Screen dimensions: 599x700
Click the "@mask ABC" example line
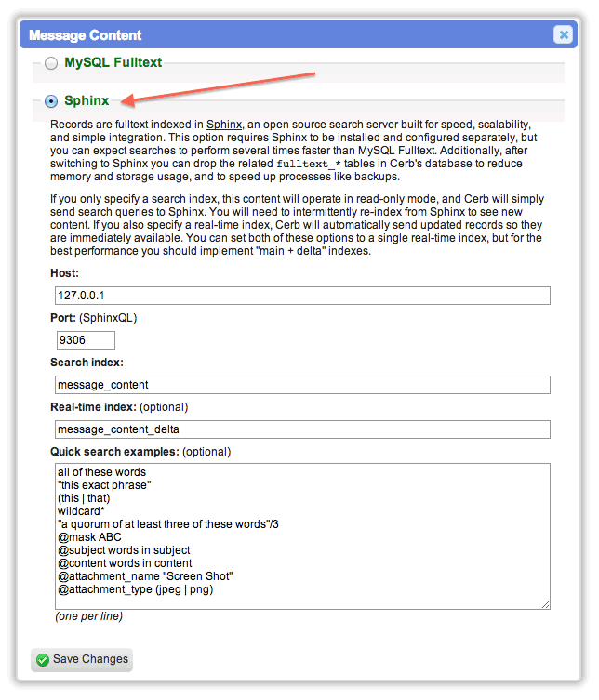coord(89,537)
